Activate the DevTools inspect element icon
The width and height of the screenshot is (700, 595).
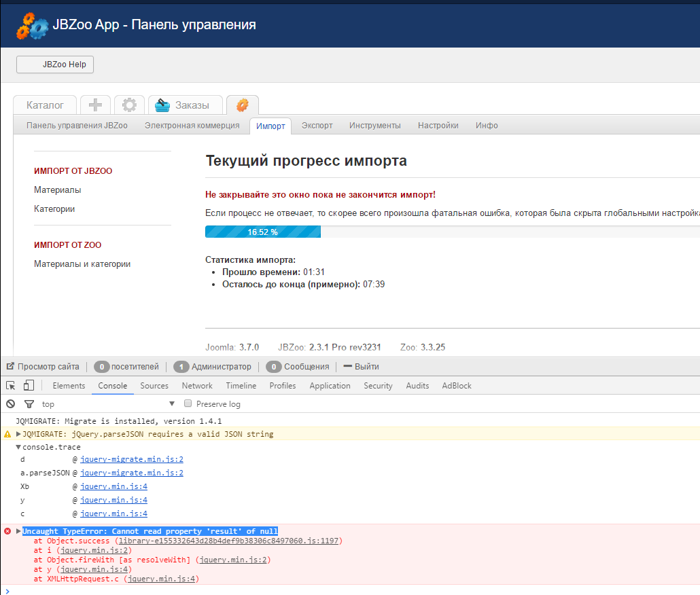11,386
